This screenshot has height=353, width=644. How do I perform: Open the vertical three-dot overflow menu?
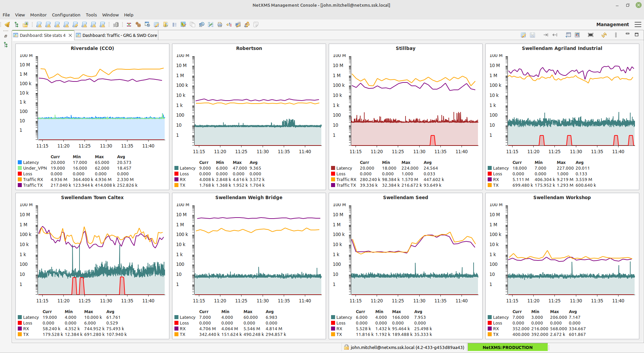(616, 35)
